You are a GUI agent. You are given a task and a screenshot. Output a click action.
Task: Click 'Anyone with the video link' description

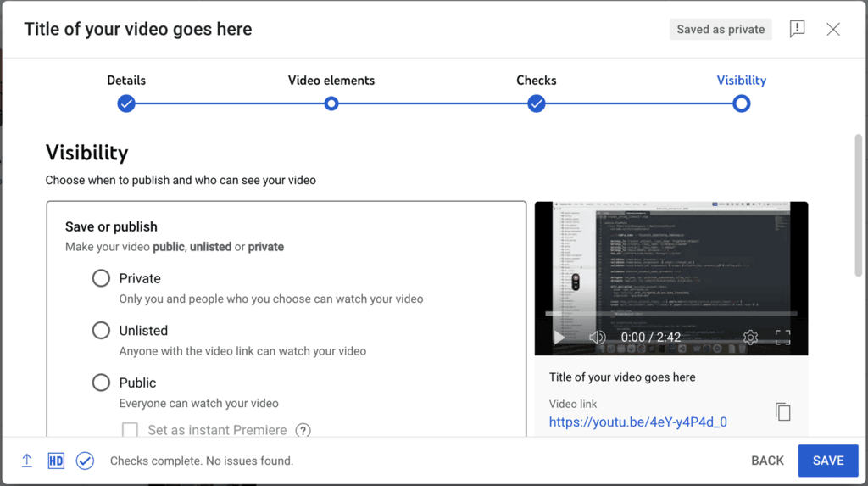point(242,351)
